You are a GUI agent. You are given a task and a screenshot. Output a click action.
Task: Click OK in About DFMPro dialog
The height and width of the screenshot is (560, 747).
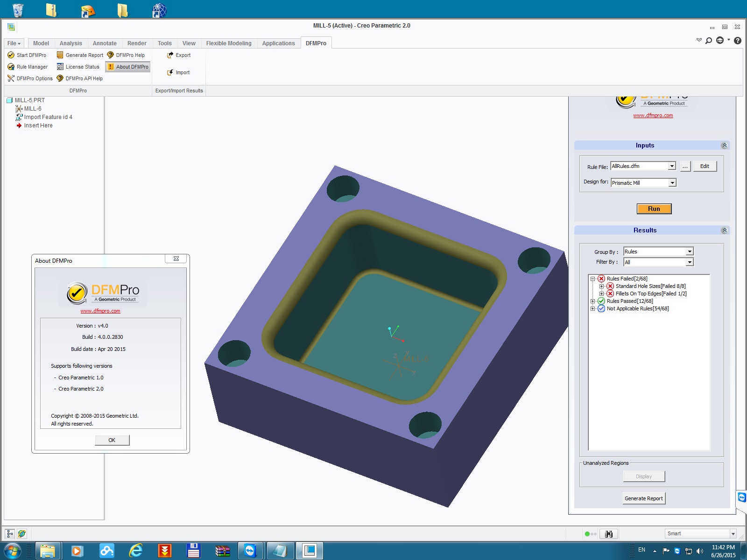click(x=112, y=440)
